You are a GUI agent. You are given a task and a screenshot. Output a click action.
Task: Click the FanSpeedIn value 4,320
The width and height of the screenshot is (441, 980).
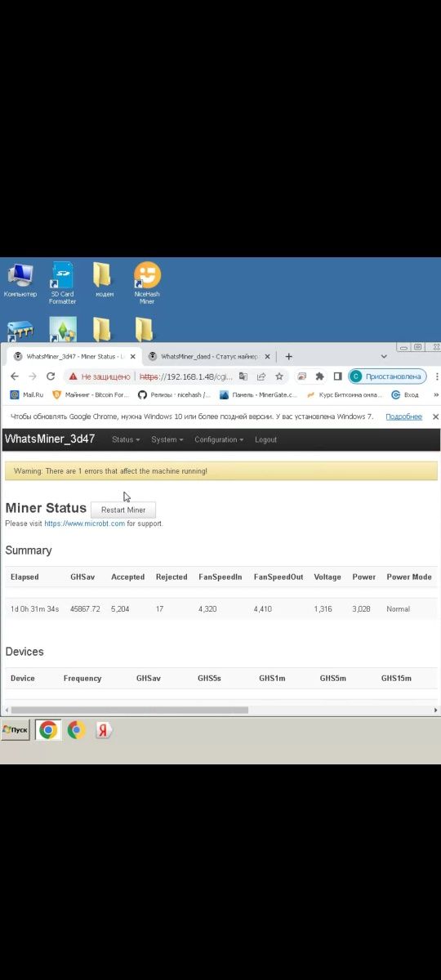pyautogui.click(x=207, y=609)
